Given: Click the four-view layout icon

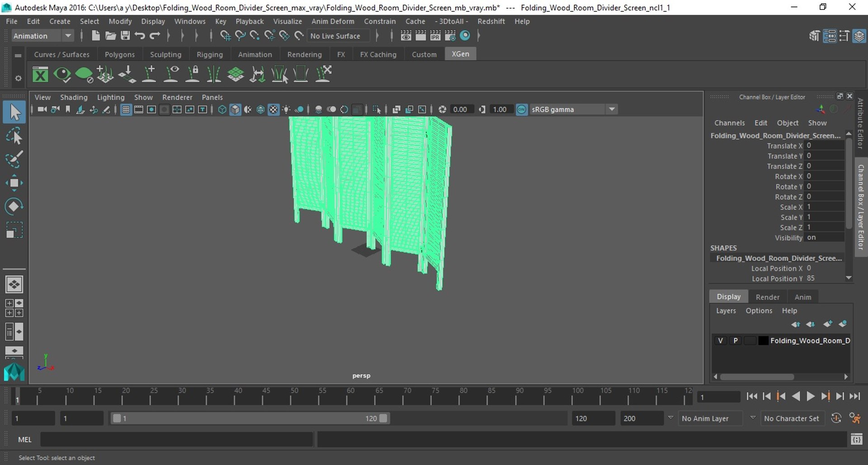Looking at the screenshot, I should (14, 308).
